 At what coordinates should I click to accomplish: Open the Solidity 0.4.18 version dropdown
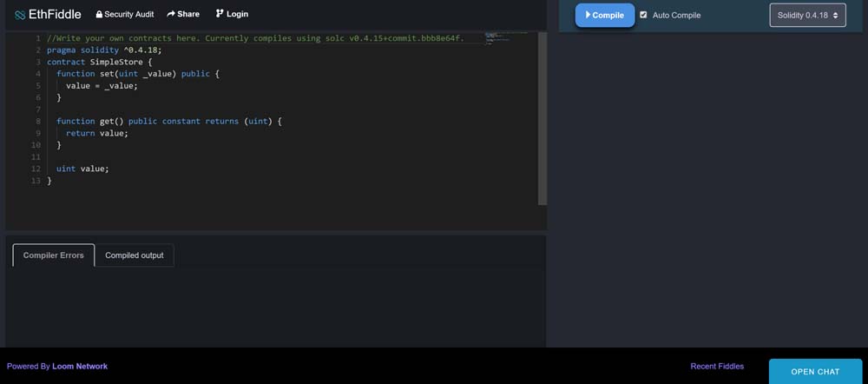pyautogui.click(x=807, y=15)
